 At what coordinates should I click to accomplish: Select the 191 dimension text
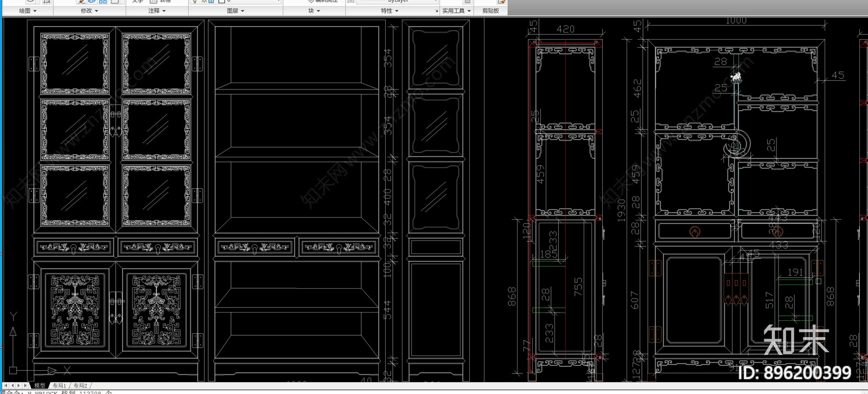(795, 272)
